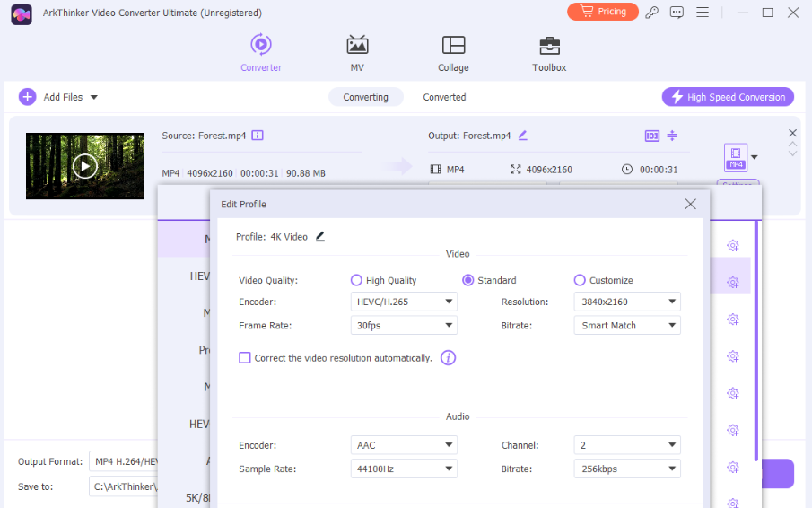Viewport: 812px width, 508px height.
Task: Click the fourth profile settings gear
Action: pyautogui.click(x=732, y=356)
